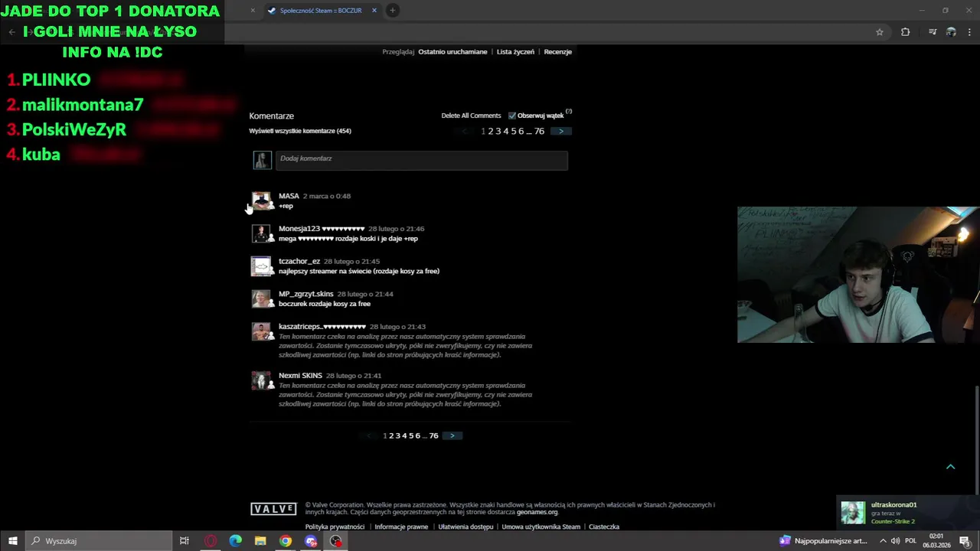Go to page 5 in bottom pager
Screen dimensions: 980x551
[411, 436]
